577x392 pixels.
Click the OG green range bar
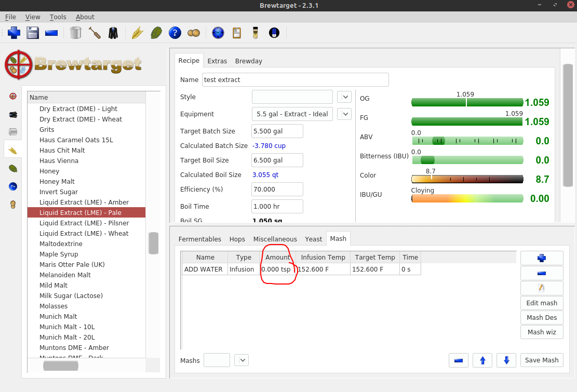point(467,102)
